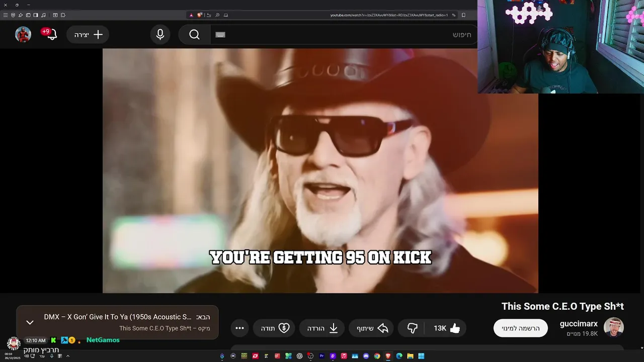The width and height of the screenshot is (644, 362).
Task: Click the guccimarx 19.8K subscriber count
Action: tap(582, 333)
